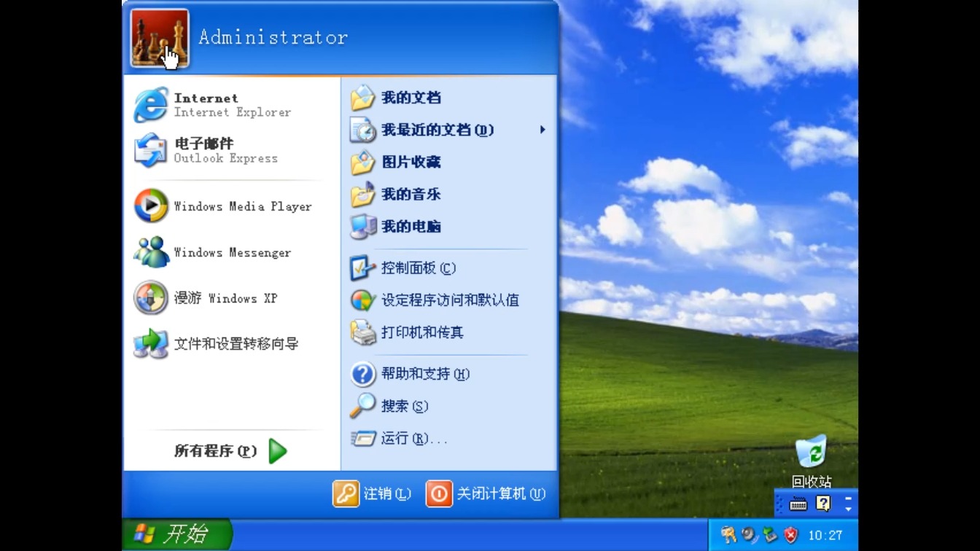This screenshot has width=980, height=551.
Task: Open 帮助和支持
Action: (448, 374)
